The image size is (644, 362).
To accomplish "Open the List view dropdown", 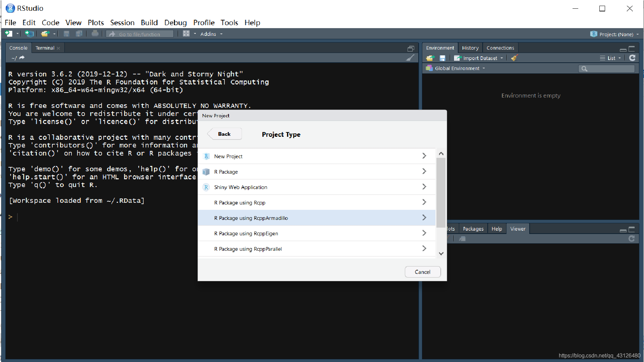I will (x=610, y=58).
